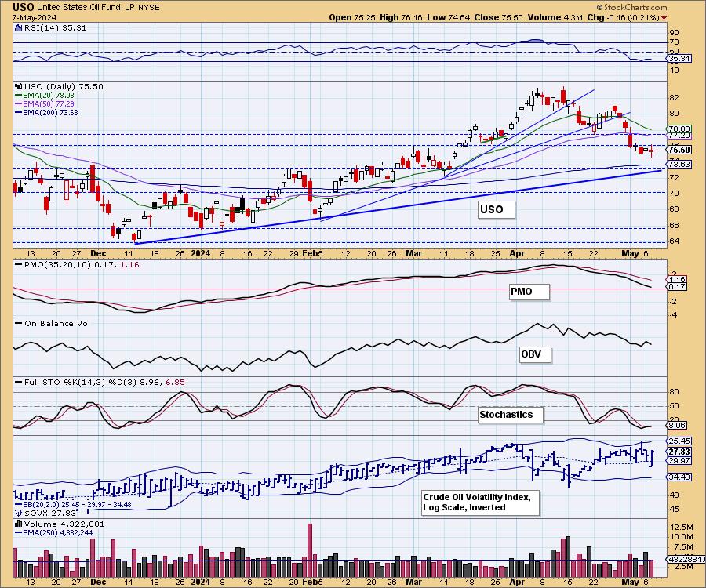Click the bold 75.50 last price tag
The height and width of the screenshot is (588, 706).
tap(679, 150)
